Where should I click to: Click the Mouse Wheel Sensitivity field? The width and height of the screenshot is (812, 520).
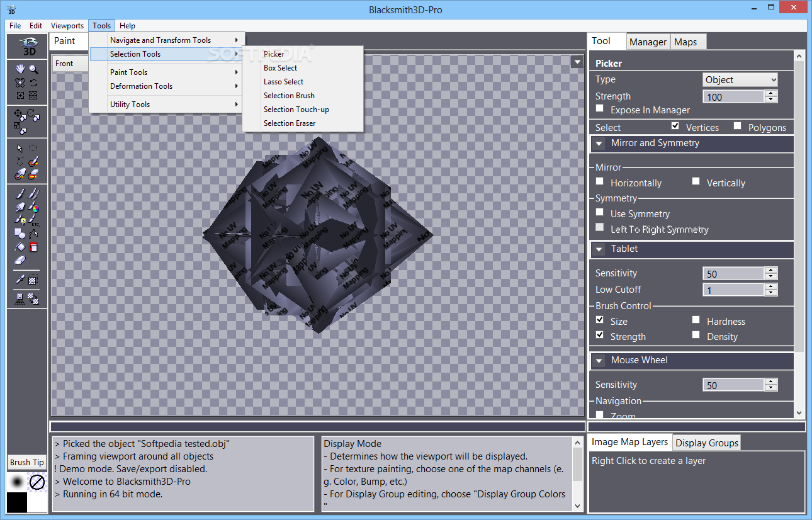pyautogui.click(x=733, y=385)
